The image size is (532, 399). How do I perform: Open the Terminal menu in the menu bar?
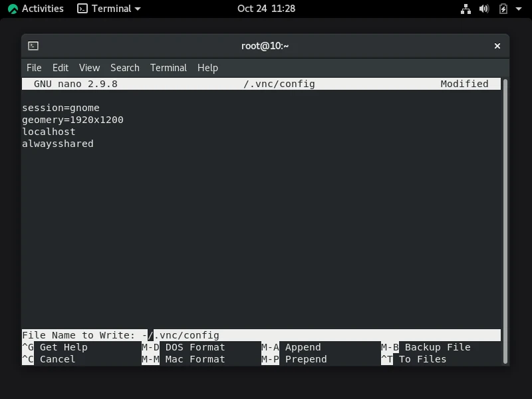168,67
